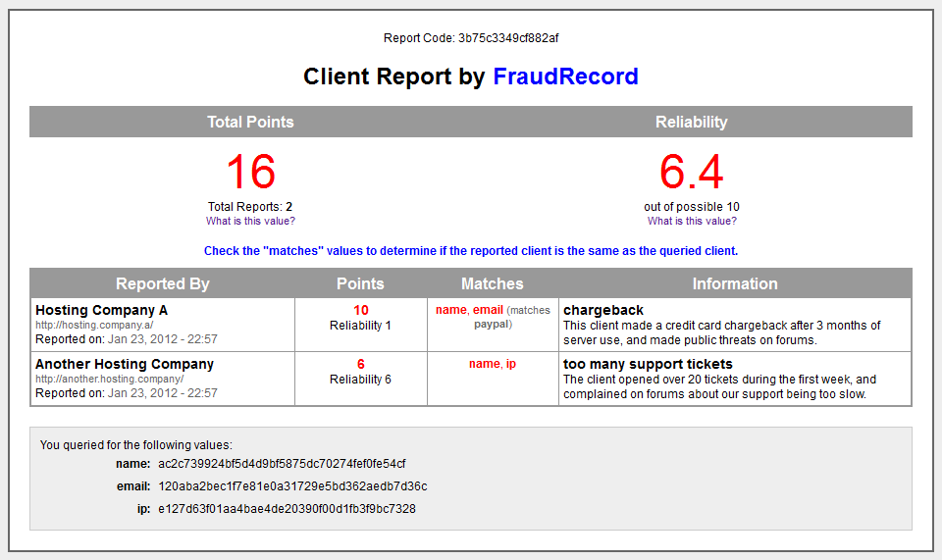This screenshot has width=942, height=560.
Task: Click 'out of possible 10' text
Action: (692, 207)
